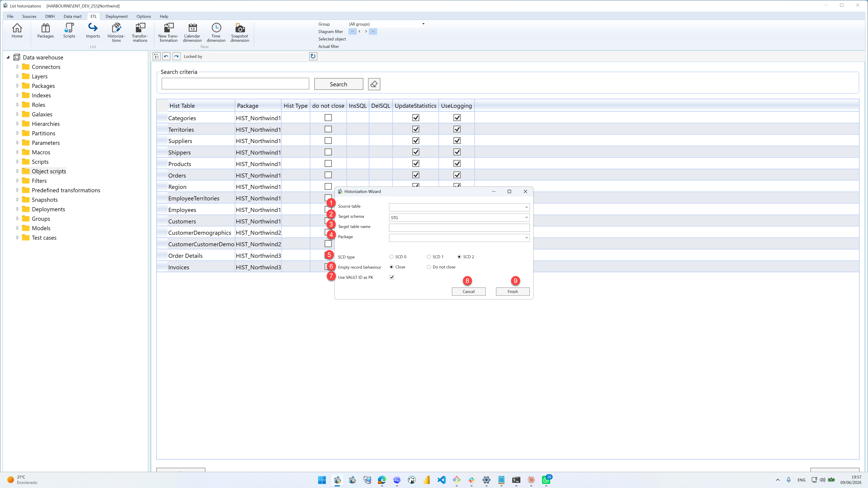Switch to the Deployment tab
The width and height of the screenshot is (868, 488).
tap(116, 16)
